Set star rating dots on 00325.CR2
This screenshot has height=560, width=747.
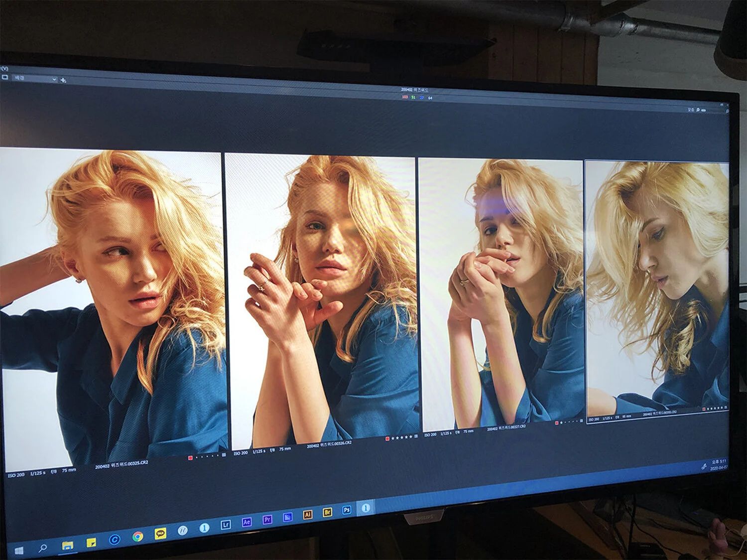pyautogui.click(x=207, y=456)
